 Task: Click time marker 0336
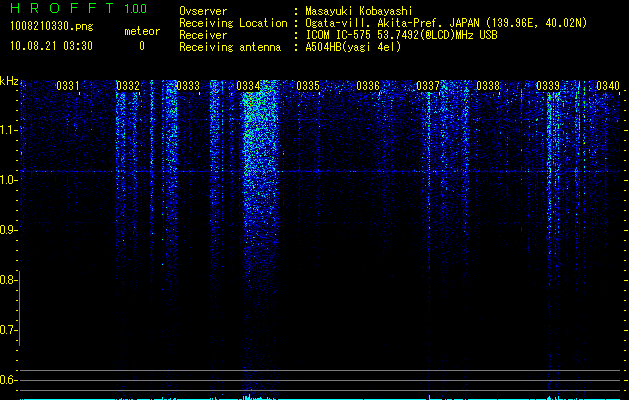[368, 86]
